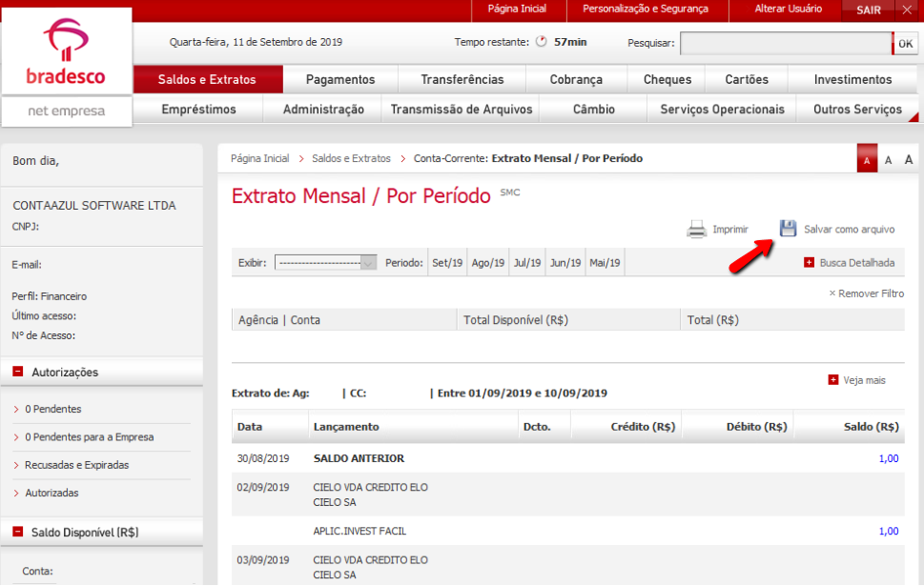Open 0 Pendentes para a Empresa
924x586 pixels.
tap(89, 437)
